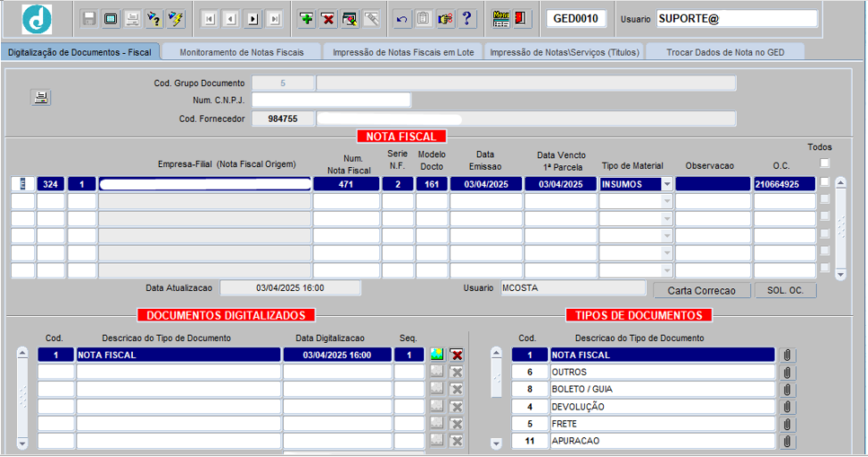Image resolution: width=868 pixels, height=457 pixels.
Task: Click the Num. C.N.P.J. input field
Action: click(331, 100)
